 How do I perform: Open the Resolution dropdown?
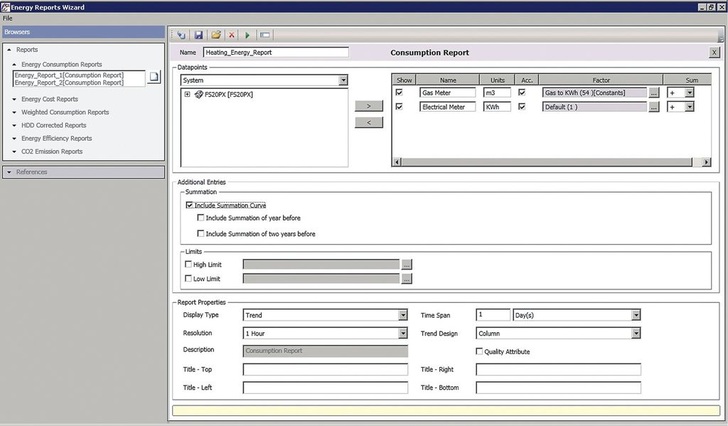(x=403, y=333)
